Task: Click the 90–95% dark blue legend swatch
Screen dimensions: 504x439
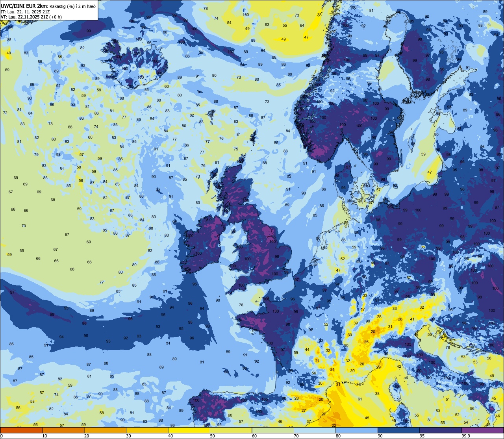Action: click(x=398, y=430)
